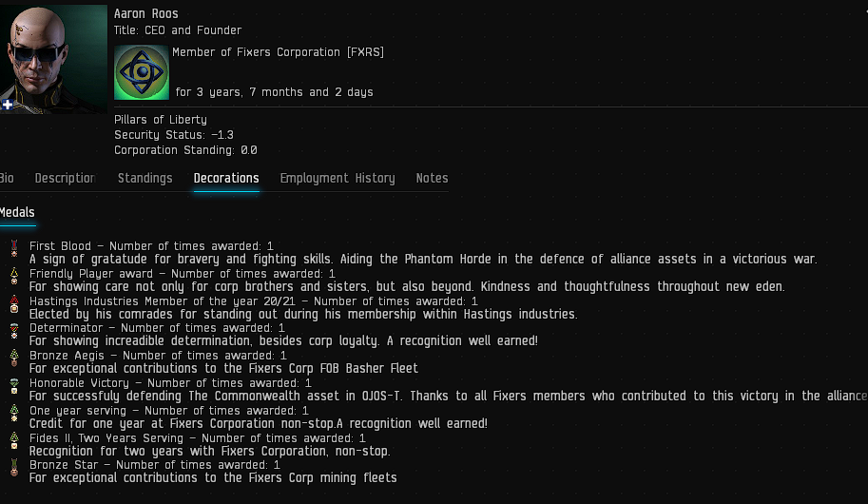Click 'For showing care not only for corp' text
The width and height of the screenshot is (868, 504).
pos(407,287)
